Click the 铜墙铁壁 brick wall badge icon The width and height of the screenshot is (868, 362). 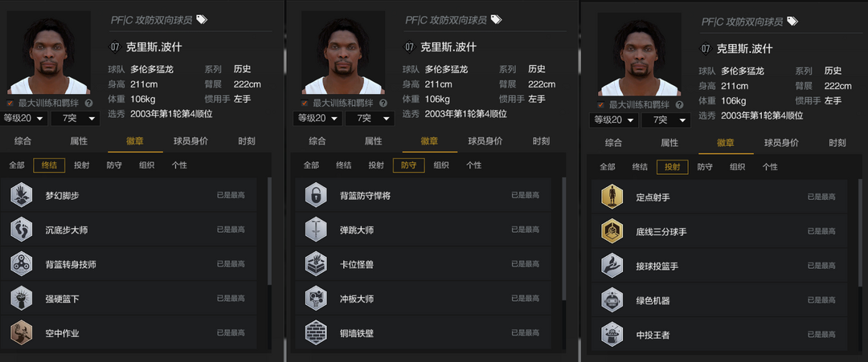tap(316, 333)
